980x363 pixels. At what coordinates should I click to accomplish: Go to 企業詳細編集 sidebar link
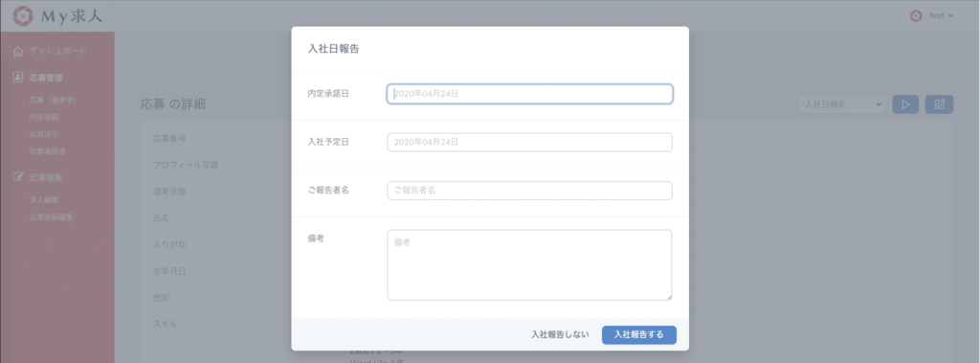(52, 217)
